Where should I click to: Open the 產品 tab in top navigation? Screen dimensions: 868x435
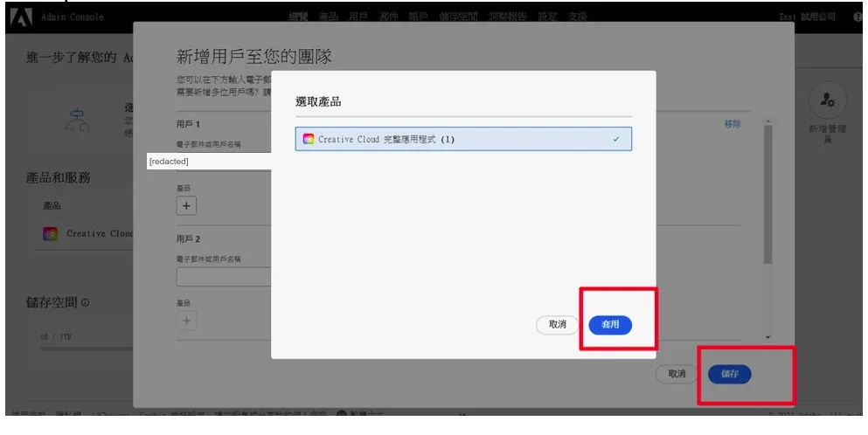329,17
